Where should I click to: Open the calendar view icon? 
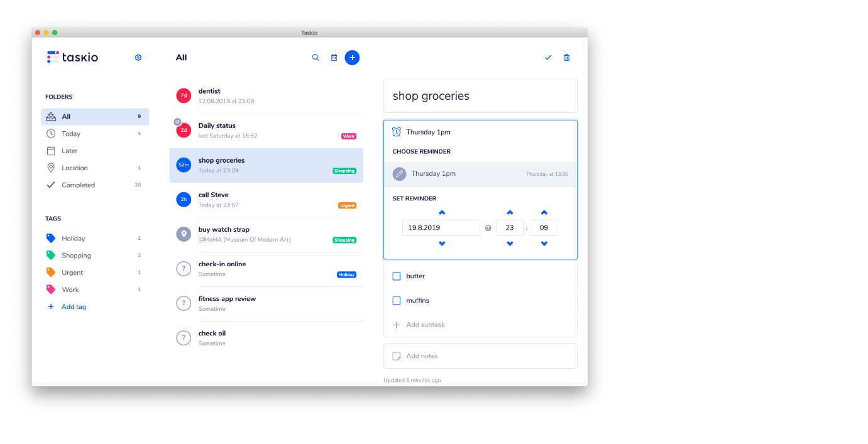pyautogui.click(x=334, y=58)
